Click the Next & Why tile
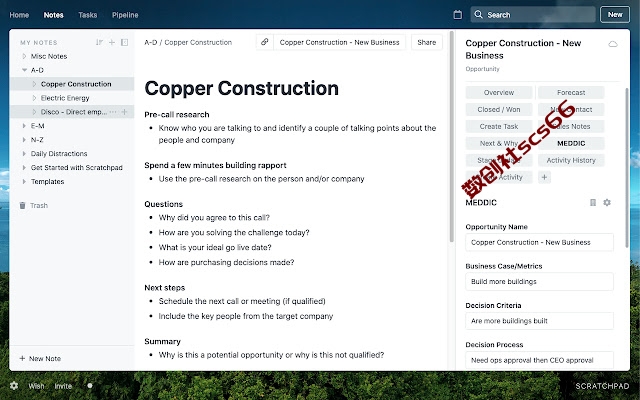Image resolution: width=640 pixels, height=400 pixels. (499, 143)
